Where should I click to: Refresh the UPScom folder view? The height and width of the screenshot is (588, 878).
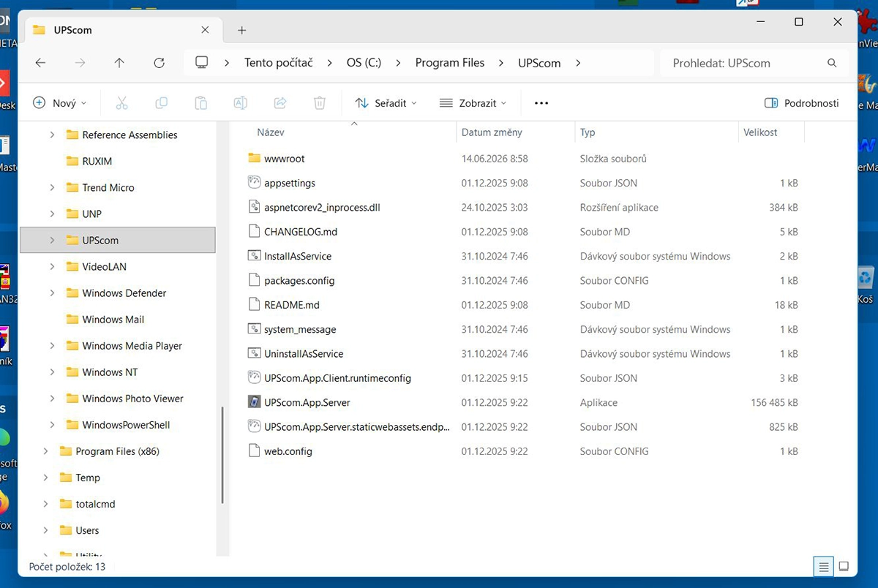[x=159, y=63]
